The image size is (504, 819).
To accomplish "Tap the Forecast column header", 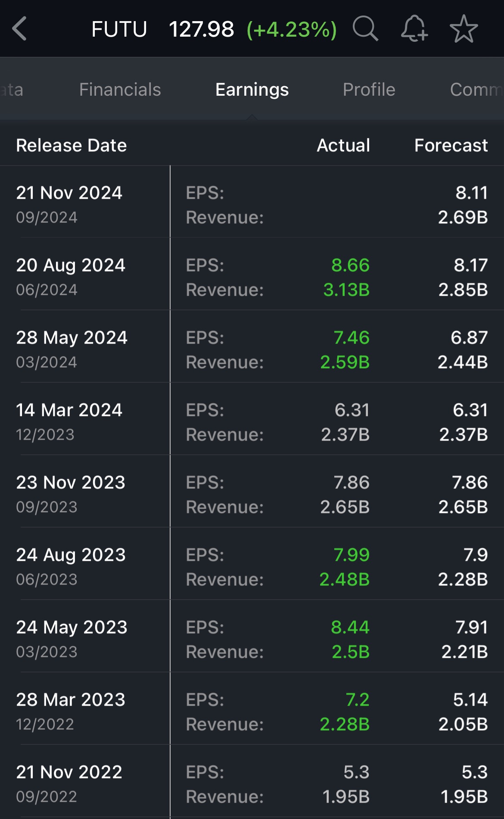I will [451, 145].
